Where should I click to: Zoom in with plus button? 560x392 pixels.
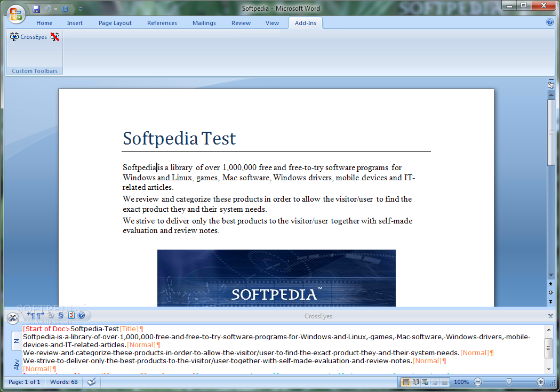click(x=541, y=382)
